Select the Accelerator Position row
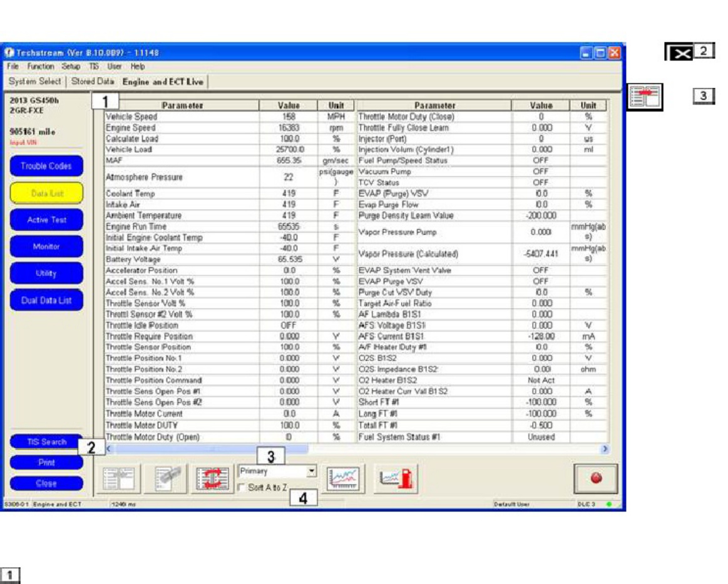Screen dimensions: 728x584 click(x=230, y=270)
